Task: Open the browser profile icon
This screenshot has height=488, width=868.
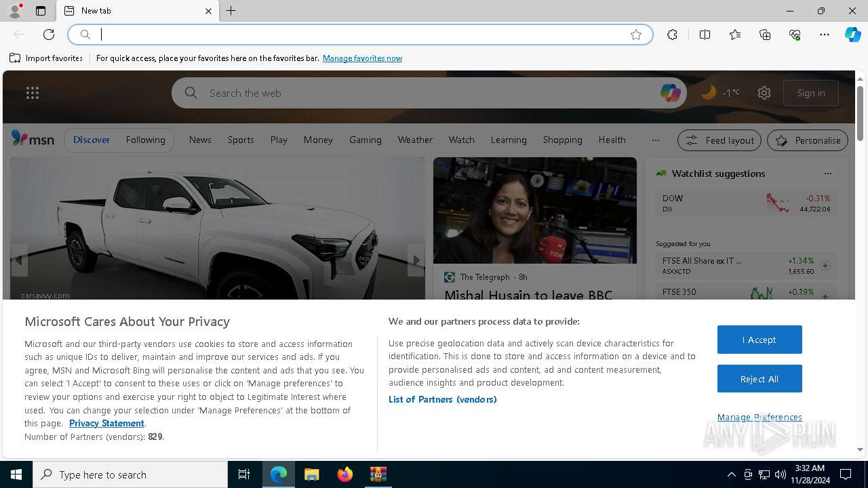Action: coord(15,11)
